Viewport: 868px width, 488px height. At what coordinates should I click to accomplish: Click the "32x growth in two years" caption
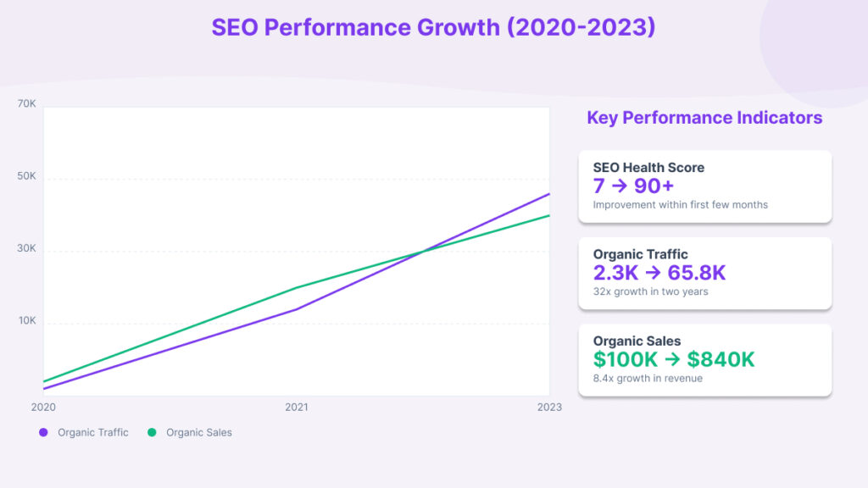point(651,291)
